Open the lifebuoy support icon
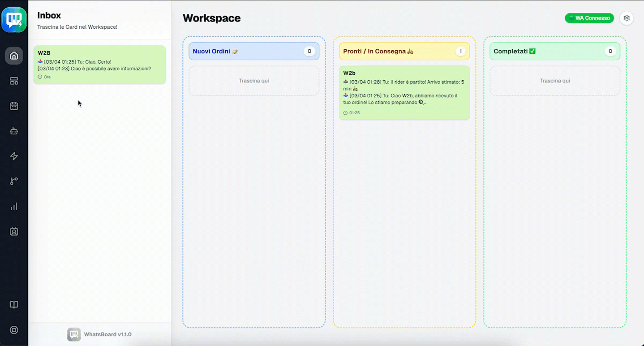644x346 pixels. (x=14, y=330)
